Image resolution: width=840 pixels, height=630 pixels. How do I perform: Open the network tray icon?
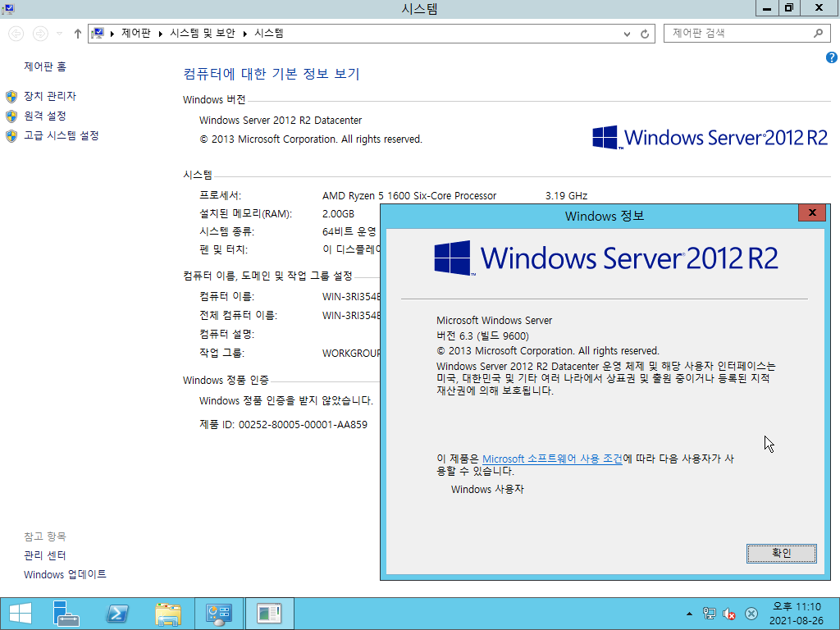tap(710, 614)
